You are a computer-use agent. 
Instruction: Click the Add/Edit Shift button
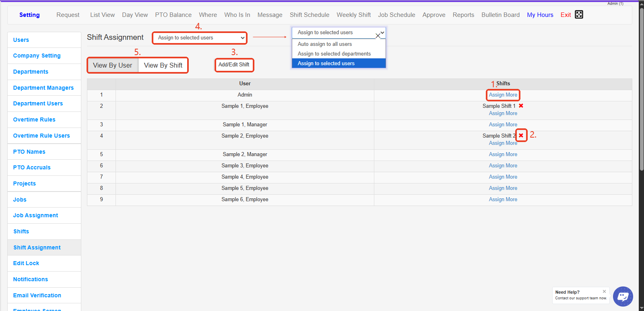pos(234,65)
